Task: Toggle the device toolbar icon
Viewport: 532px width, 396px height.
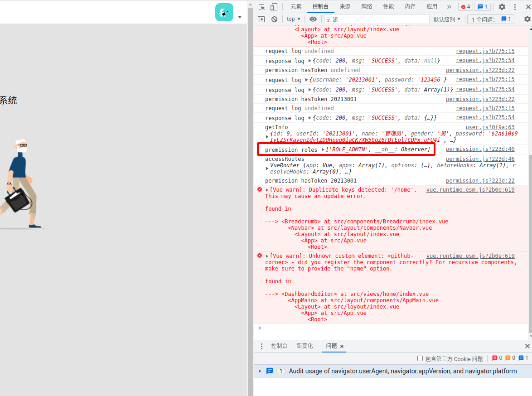Action: point(274,7)
